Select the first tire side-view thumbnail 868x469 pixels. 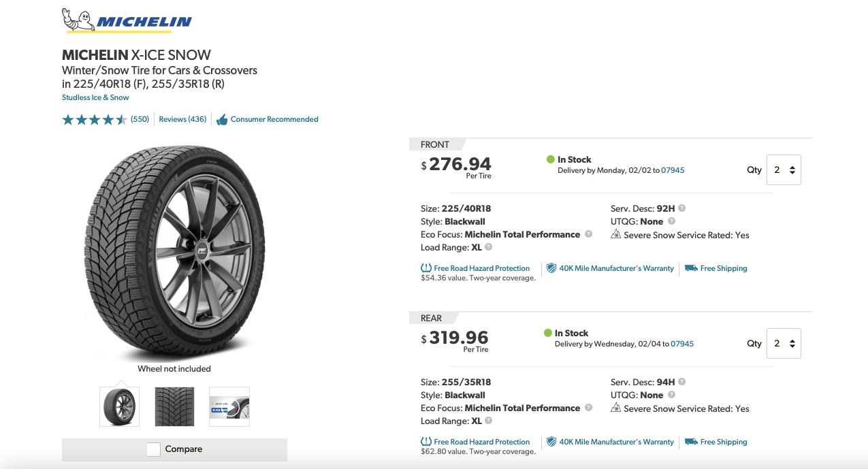(x=119, y=406)
